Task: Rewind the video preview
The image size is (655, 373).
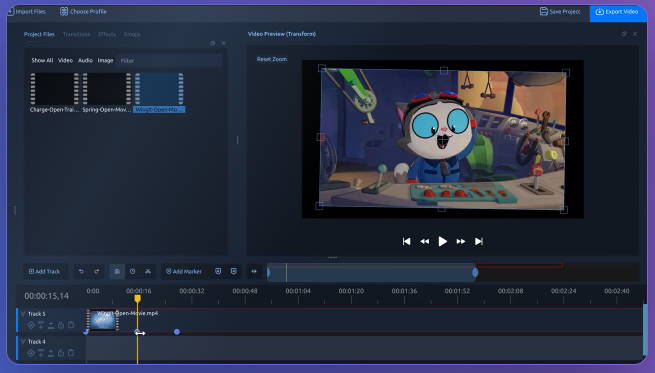Action: click(424, 241)
